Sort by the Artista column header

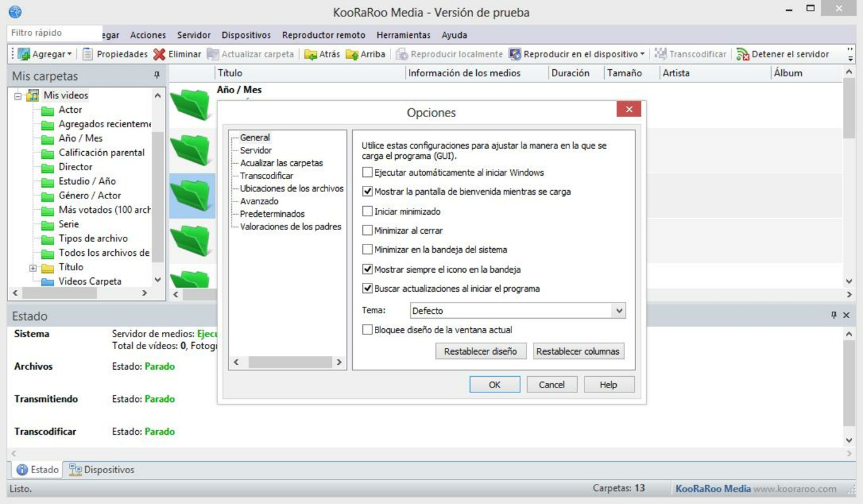(x=716, y=73)
